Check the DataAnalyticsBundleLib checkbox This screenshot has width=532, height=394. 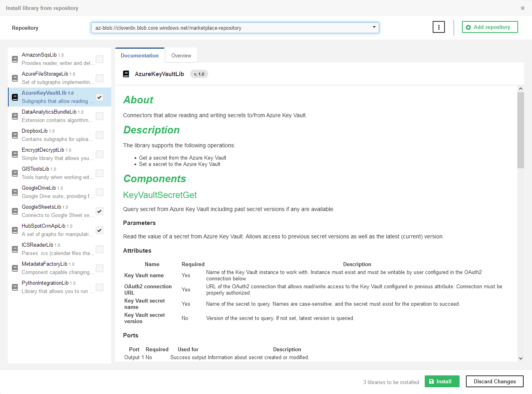(x=100, y=116)
